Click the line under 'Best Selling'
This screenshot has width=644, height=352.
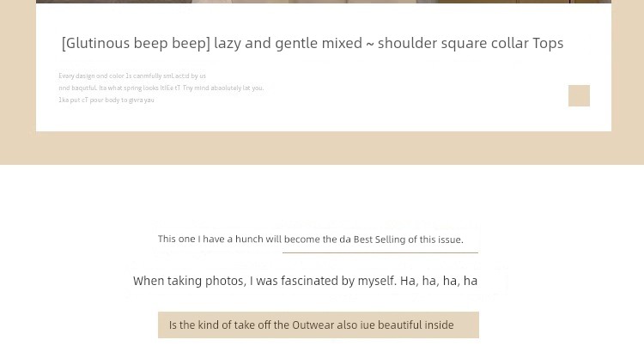pyautogui.click(x=380, y=252)
